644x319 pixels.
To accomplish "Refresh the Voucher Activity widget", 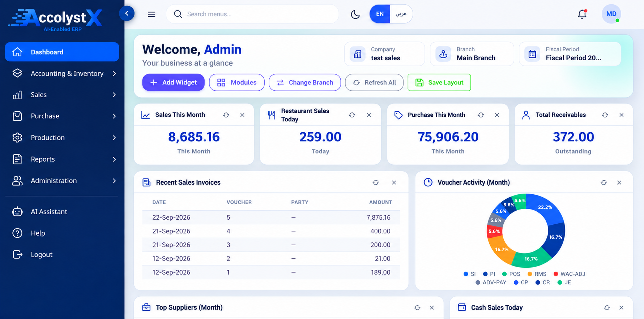I will (604, 182).
